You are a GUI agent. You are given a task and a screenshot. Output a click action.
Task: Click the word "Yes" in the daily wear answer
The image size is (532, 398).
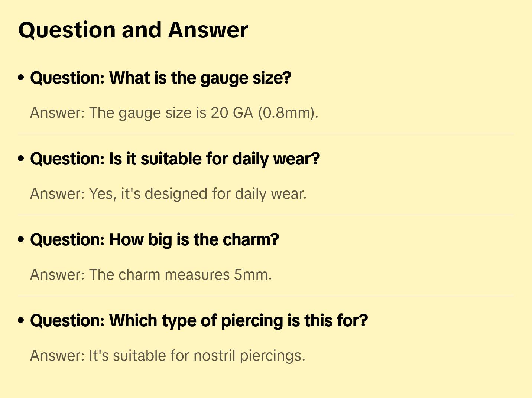[102, 194]
